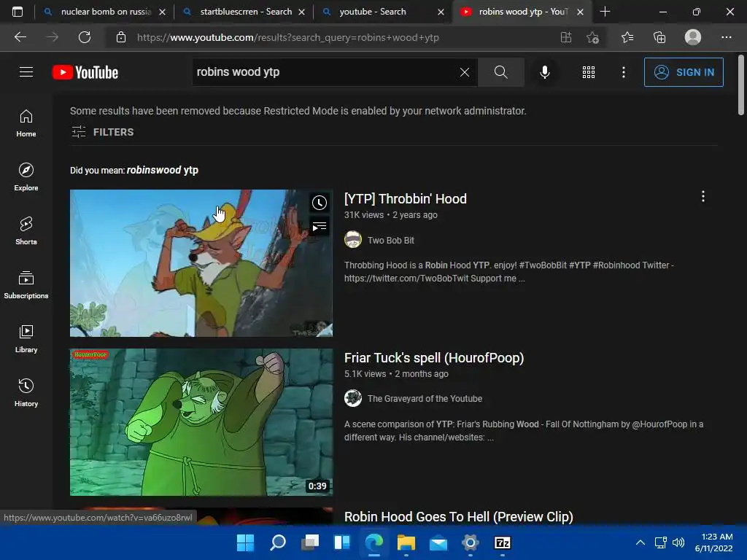The height and width of the screenshot is (560, 747).
Task: Open the Windows Start menu
Action: 245,542
